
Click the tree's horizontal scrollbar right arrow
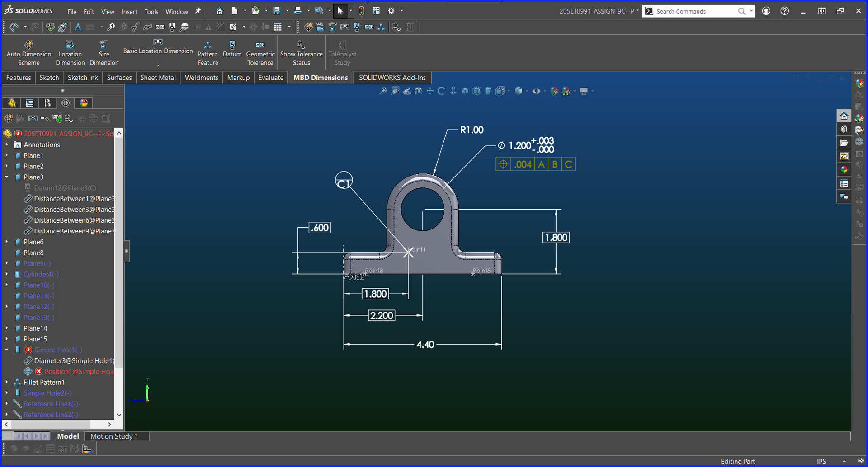109,425
